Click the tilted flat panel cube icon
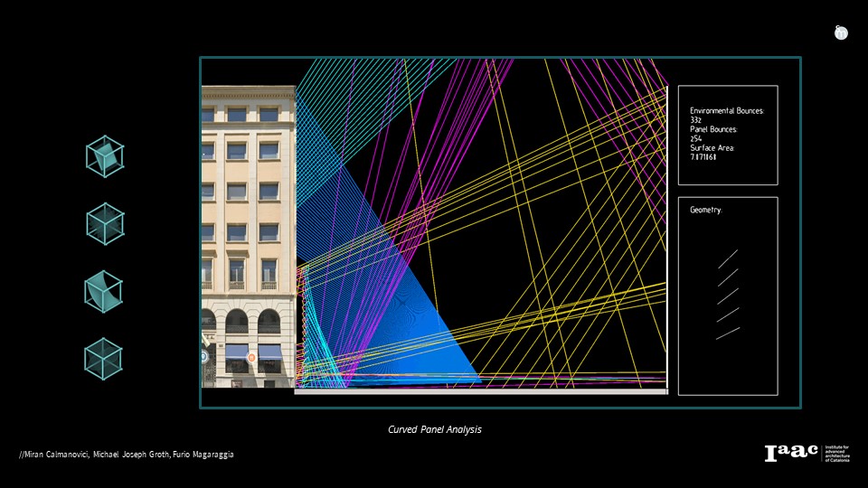Screen dimensions: 868x488 point(105,155)
